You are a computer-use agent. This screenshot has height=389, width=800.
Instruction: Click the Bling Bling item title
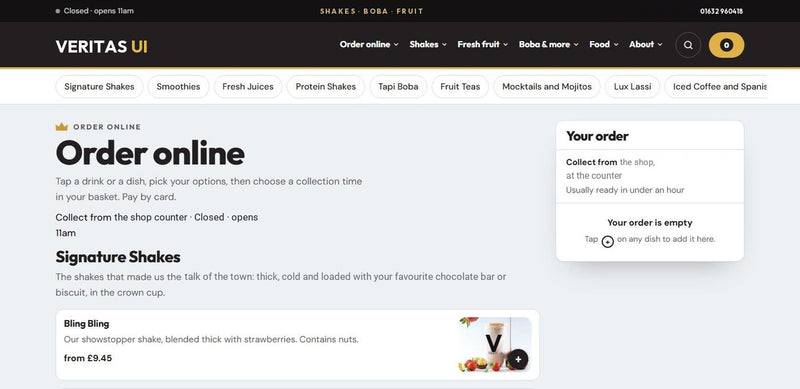coord(86,324)
